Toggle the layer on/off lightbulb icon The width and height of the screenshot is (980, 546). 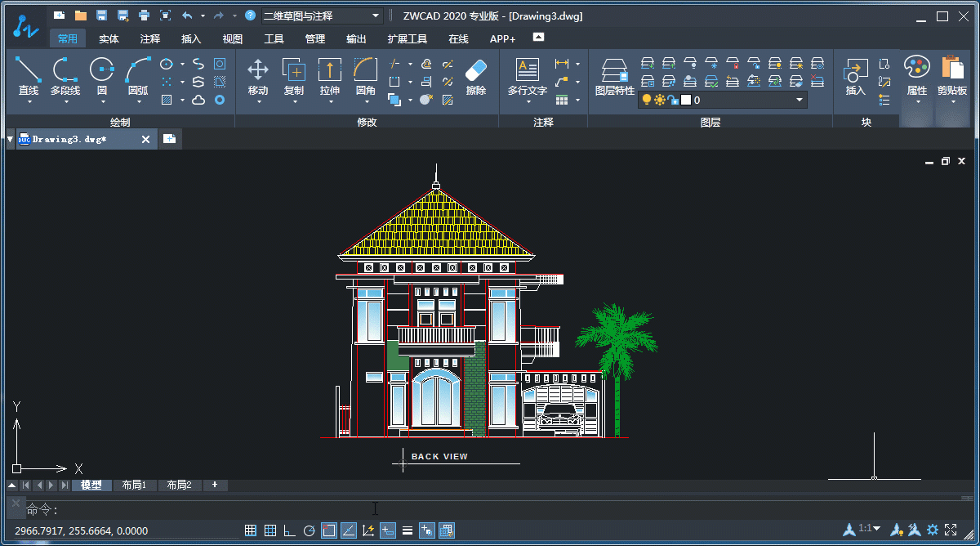click(x=647, y=100)
